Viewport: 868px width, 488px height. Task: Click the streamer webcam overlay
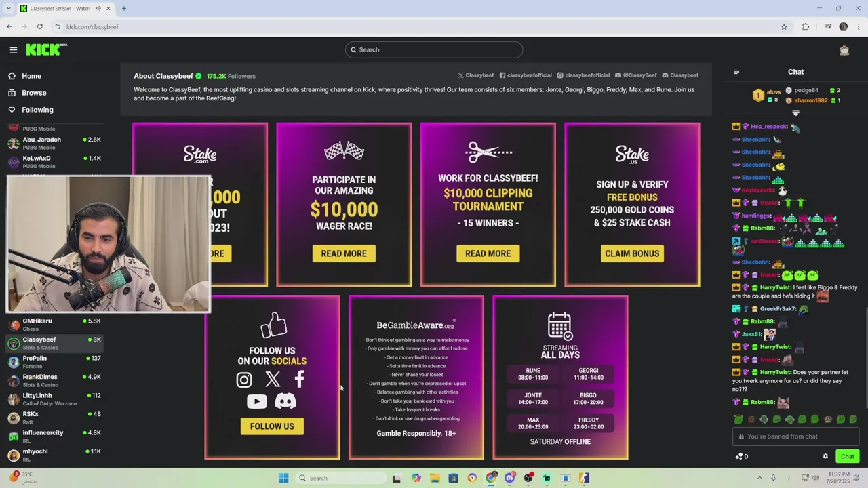point(108,244)
